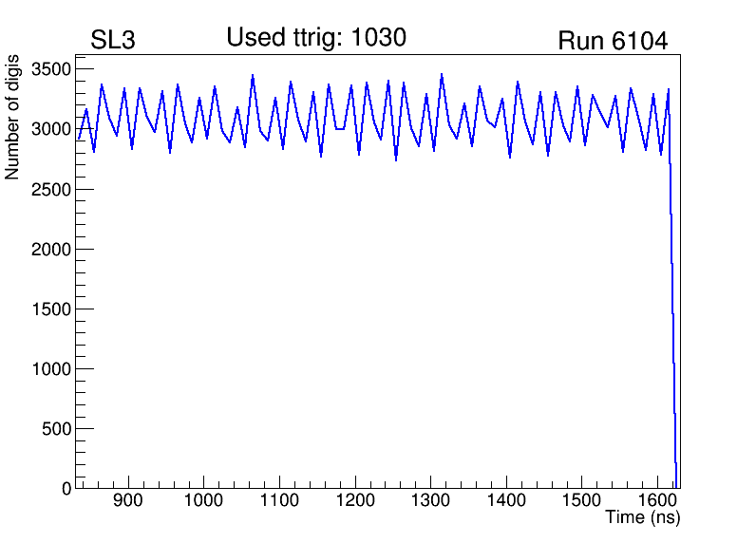Image resolution: width=756 pixels, height=543 pixels.
Task: Click the 2000 y-axis tick label
Action: click(49, 249)
